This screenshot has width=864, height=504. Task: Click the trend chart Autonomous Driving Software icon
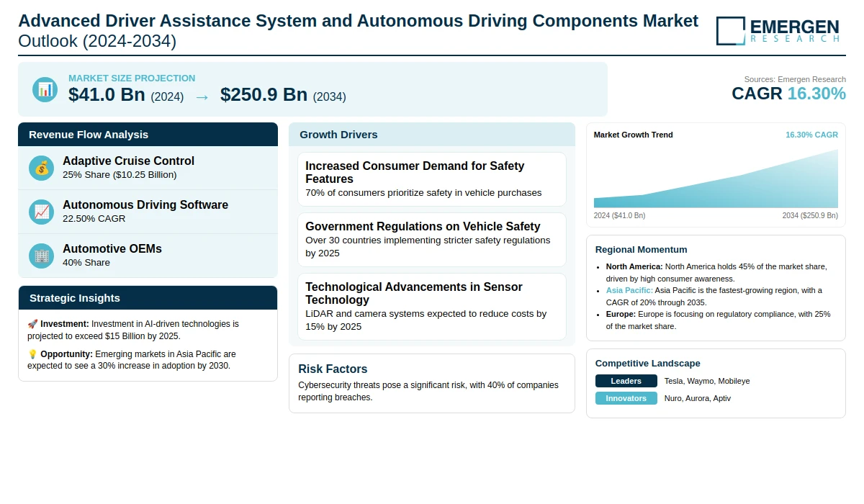42,212
